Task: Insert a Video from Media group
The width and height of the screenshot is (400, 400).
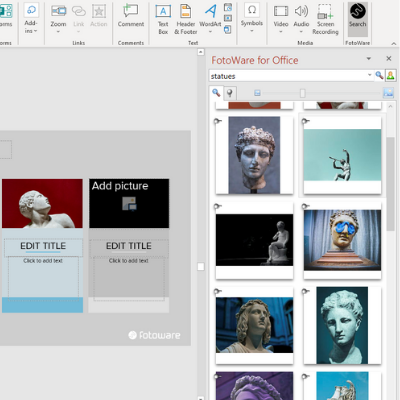Action: 281,19
